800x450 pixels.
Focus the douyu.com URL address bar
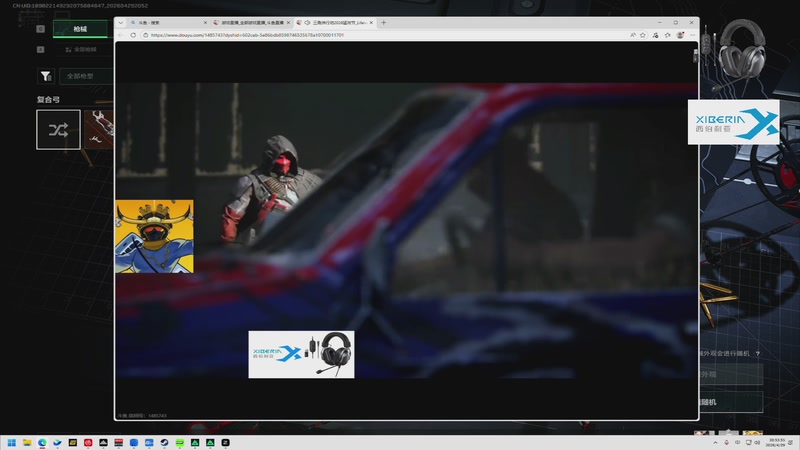click(388, 35)
